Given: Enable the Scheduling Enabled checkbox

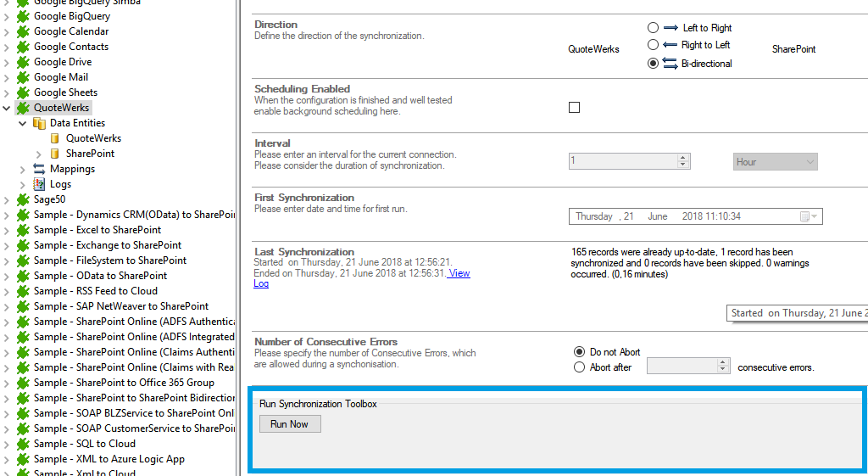Looking at the screenshot, I should 574,108.
